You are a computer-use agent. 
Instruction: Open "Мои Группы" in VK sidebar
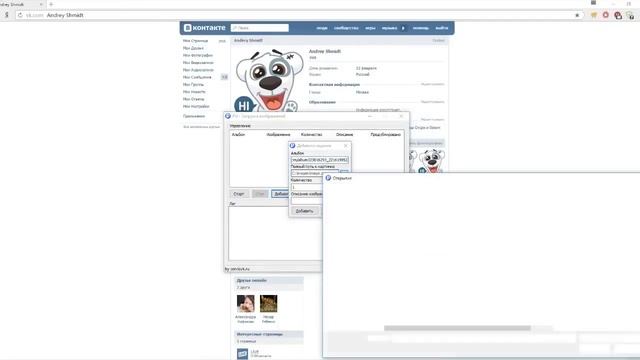click(193, 84)
